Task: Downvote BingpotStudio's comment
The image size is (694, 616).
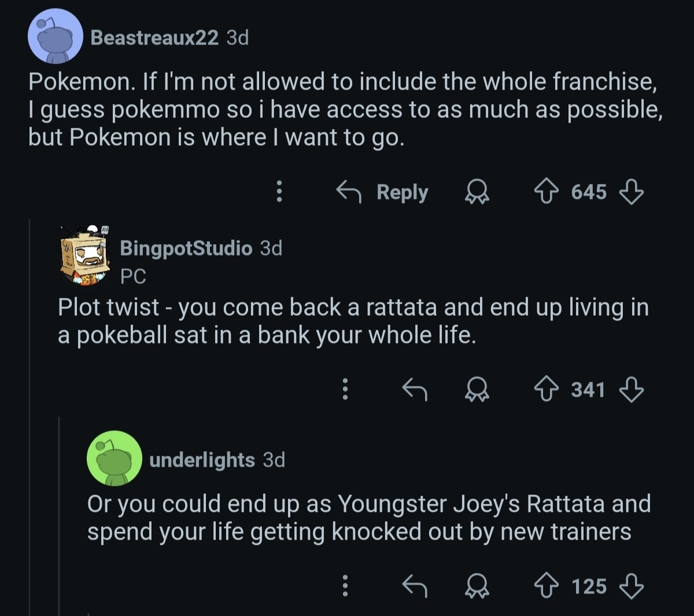Action: coord(631,389)
